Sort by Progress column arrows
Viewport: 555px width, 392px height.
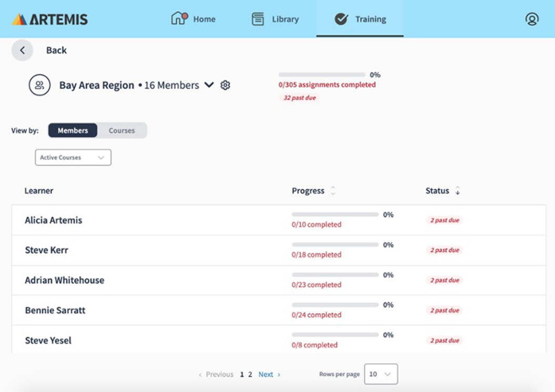pos(332,191)
